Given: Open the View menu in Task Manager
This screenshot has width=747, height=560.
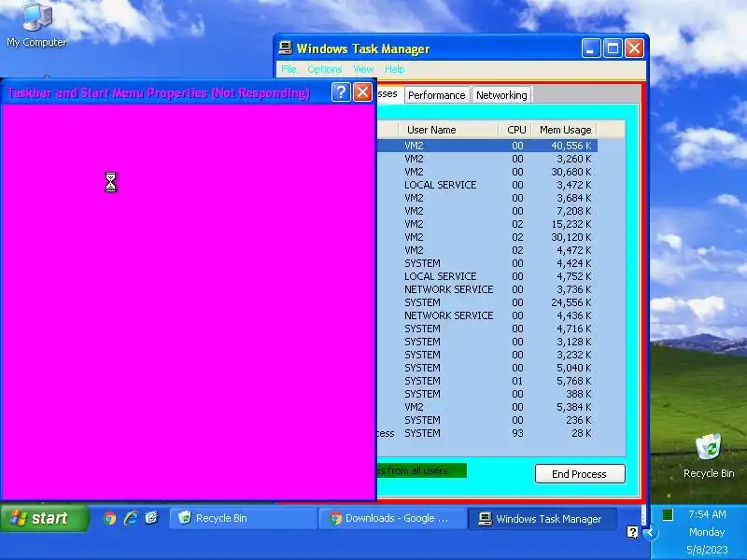Looking at the screenshot, I should (x=363, y=69).
